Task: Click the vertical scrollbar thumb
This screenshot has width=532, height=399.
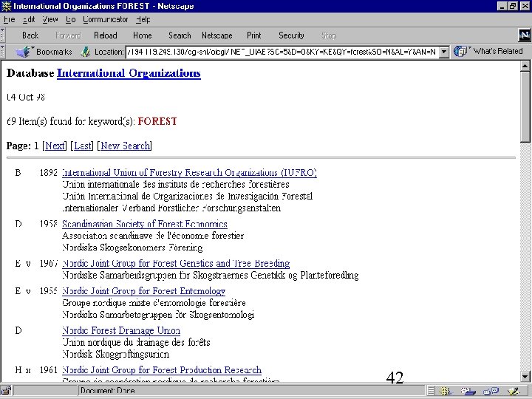Action: [525, 107]
